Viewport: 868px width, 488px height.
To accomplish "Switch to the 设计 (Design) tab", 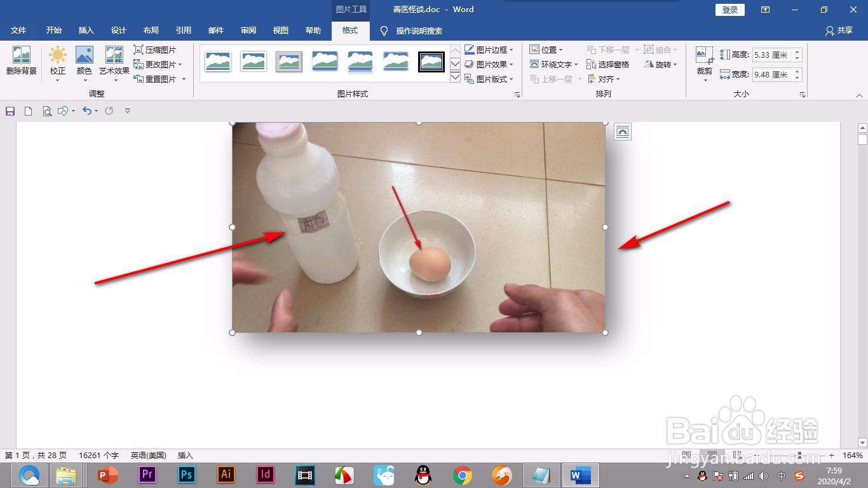I will pyautogui.click(x=119, y=30).
